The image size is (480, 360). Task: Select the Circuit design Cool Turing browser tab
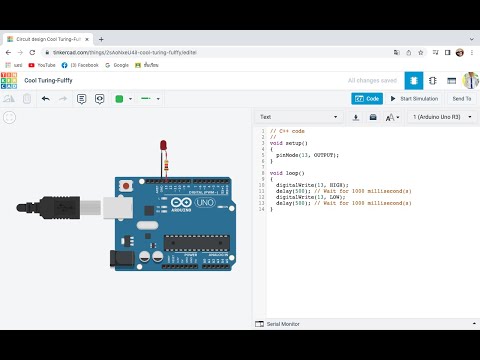pos(48,39)
